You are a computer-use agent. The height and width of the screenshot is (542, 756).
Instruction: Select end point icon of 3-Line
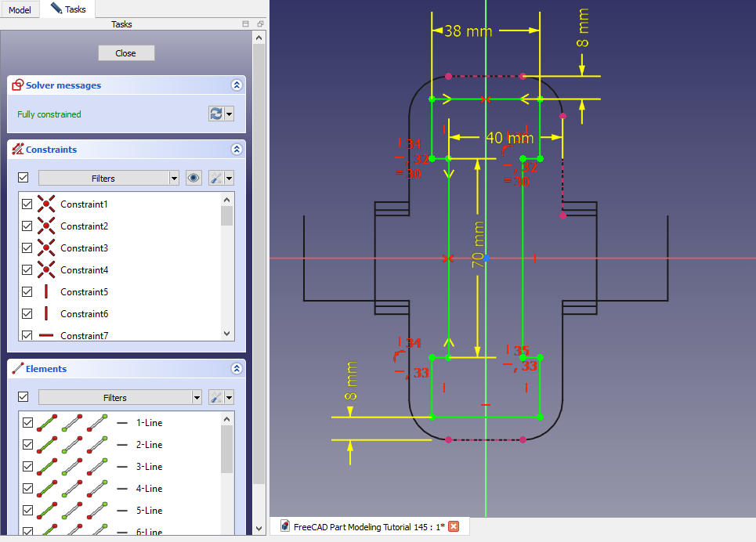pos(98,467)
